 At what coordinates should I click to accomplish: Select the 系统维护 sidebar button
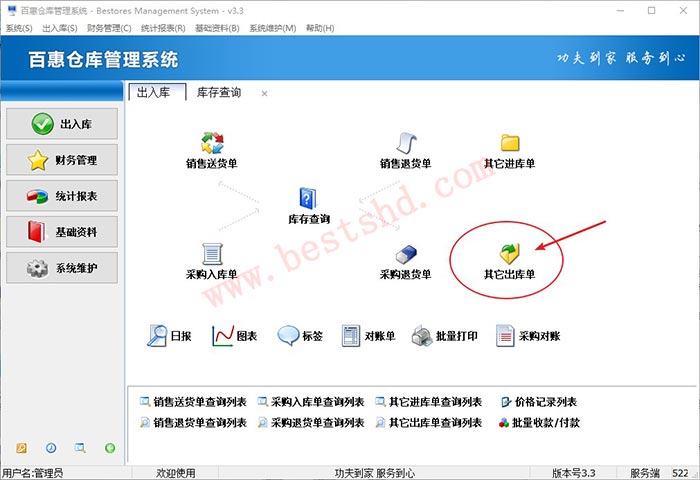coord(62,268)
